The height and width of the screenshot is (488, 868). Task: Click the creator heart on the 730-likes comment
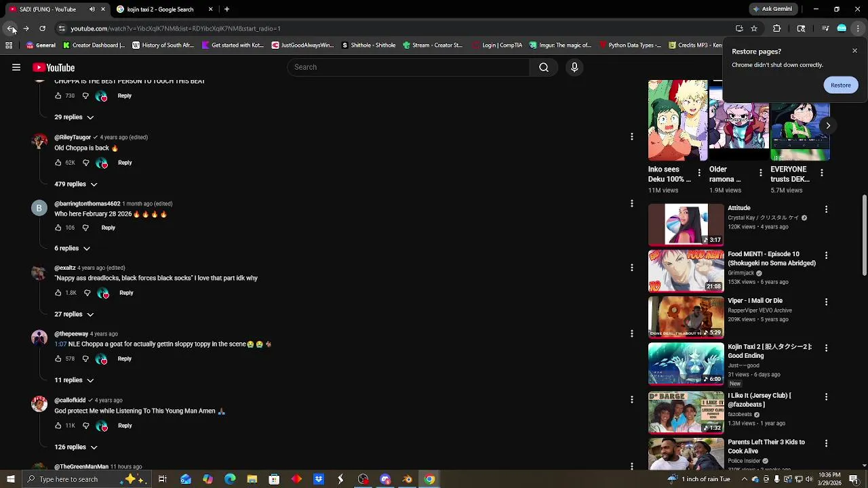click(x=102, y=96)
